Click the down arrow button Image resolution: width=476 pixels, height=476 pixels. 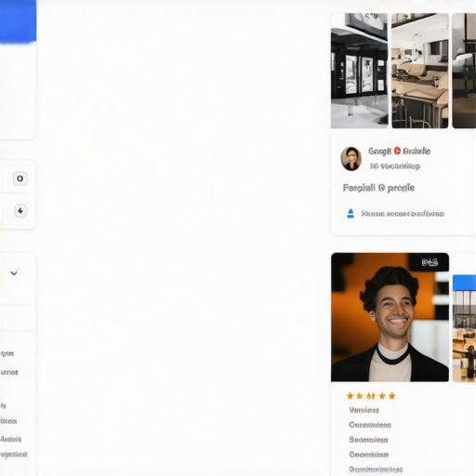point(20,211)
